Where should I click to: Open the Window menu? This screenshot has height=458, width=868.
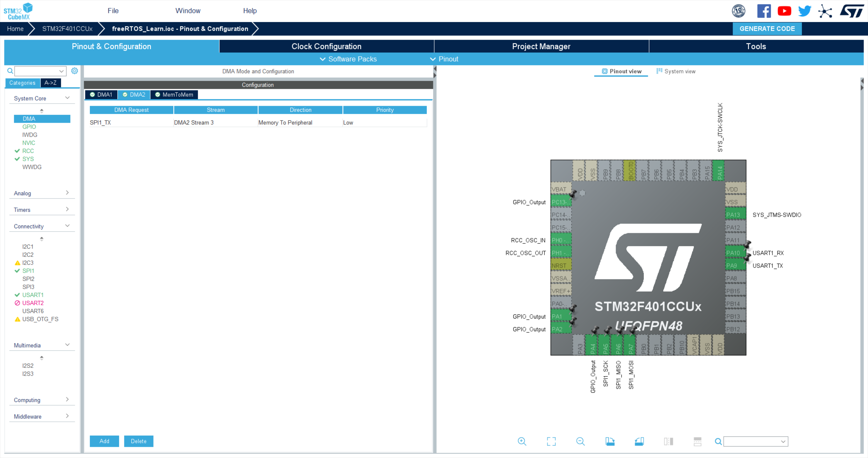coord(188,11)
